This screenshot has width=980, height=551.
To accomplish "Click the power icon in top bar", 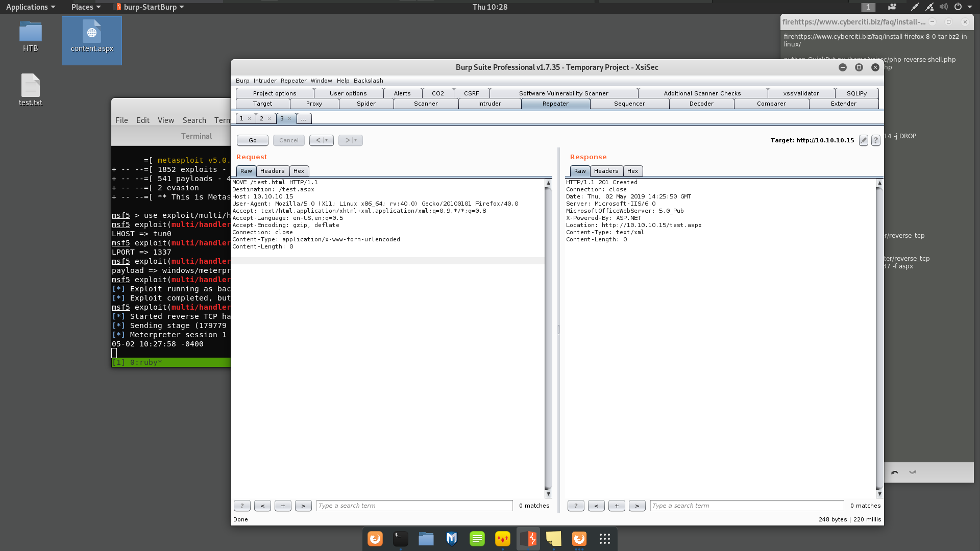I will click(x=958, y=7).
